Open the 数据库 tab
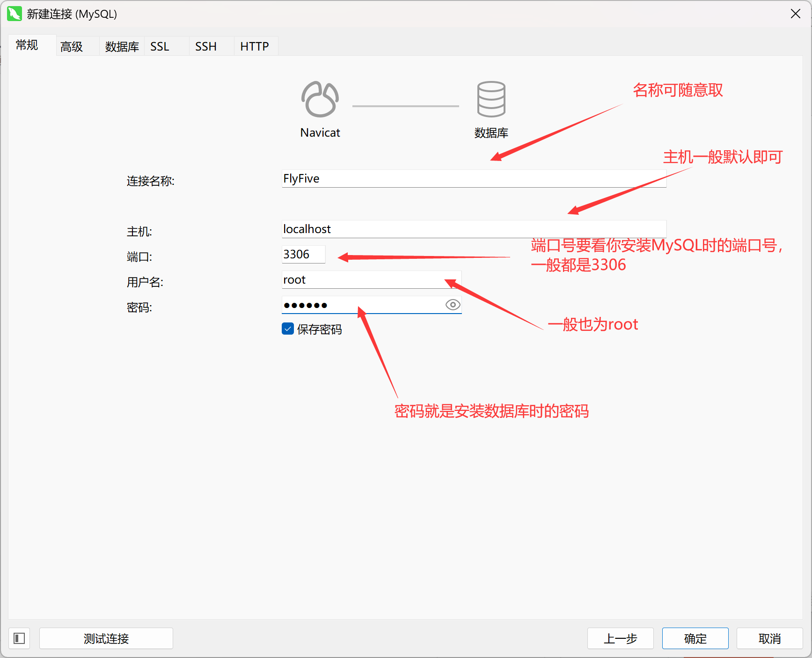 (x=122, y=46)
